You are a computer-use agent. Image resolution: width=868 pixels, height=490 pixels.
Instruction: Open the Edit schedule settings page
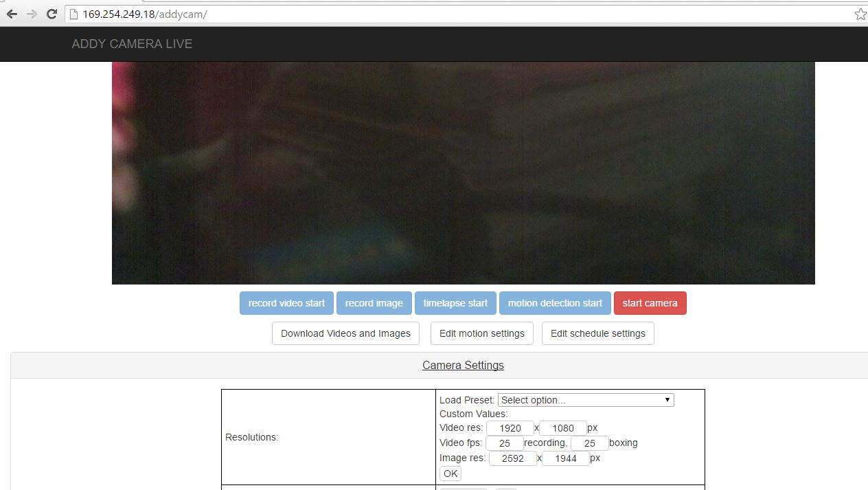coord(597,333)
